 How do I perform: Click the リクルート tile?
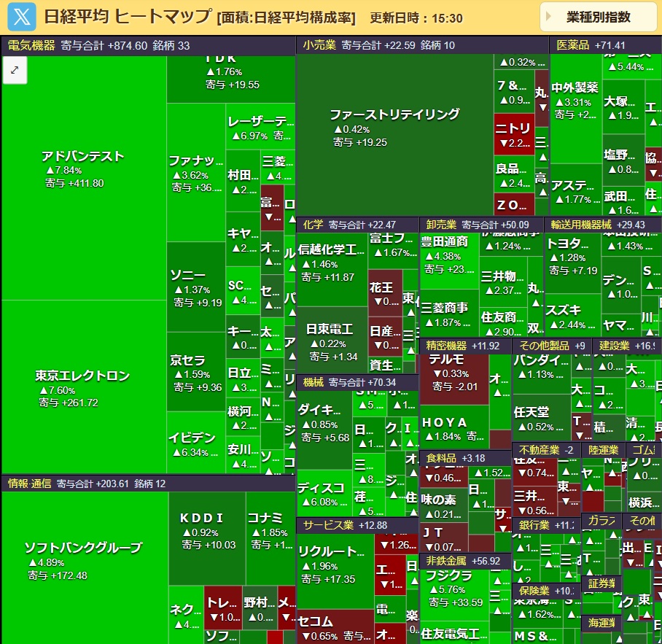tap(335, 571)
